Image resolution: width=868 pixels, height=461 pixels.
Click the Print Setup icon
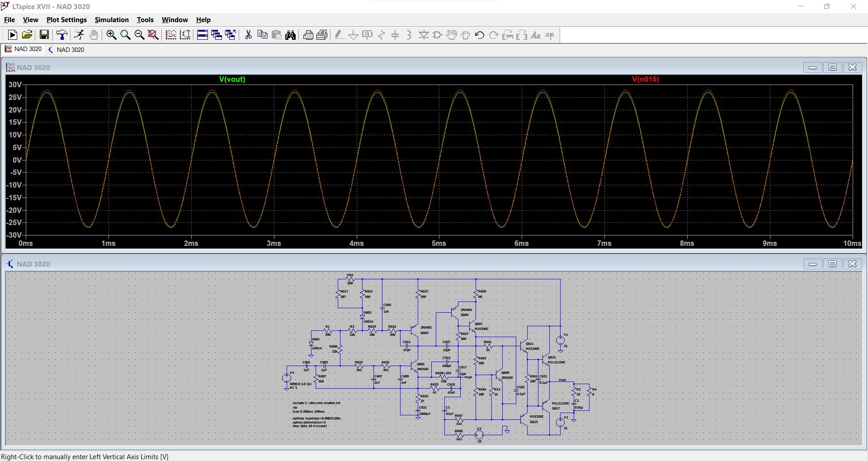(x=322, y=35)
